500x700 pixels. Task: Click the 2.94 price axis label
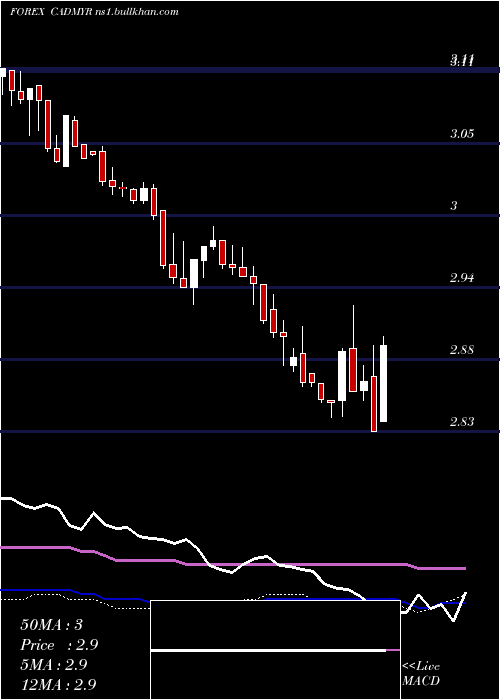(x=462, y=278)
